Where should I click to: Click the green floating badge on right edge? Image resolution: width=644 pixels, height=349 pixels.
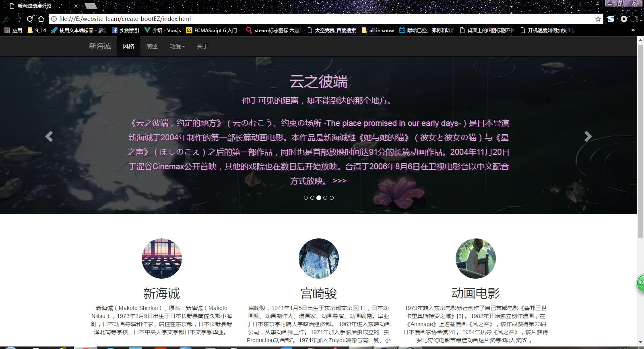(x=640, y=283)
